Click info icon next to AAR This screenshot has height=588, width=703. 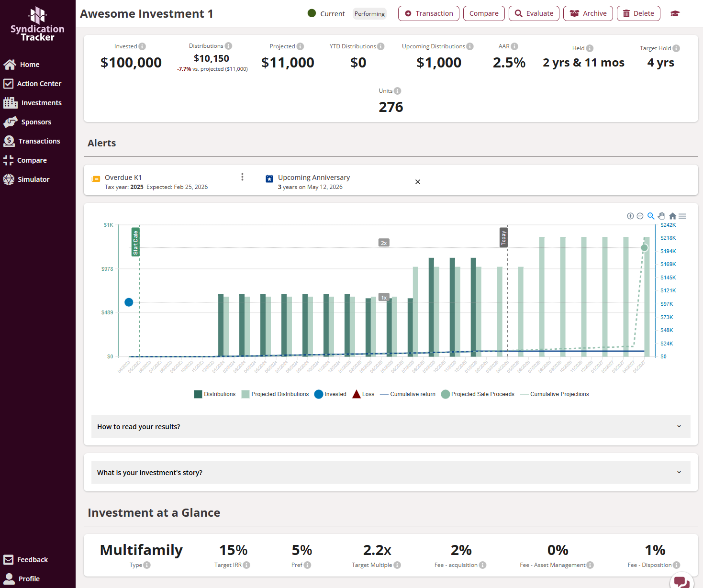pos(514,46)
